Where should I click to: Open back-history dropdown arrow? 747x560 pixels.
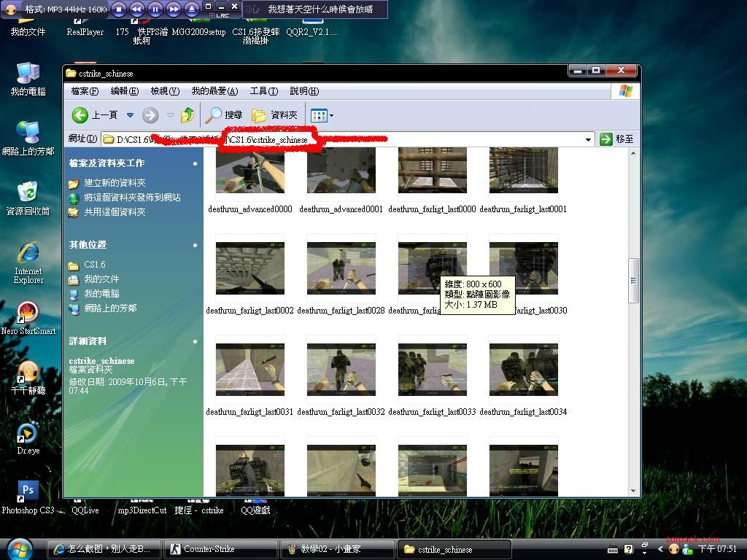pos(130,115)
